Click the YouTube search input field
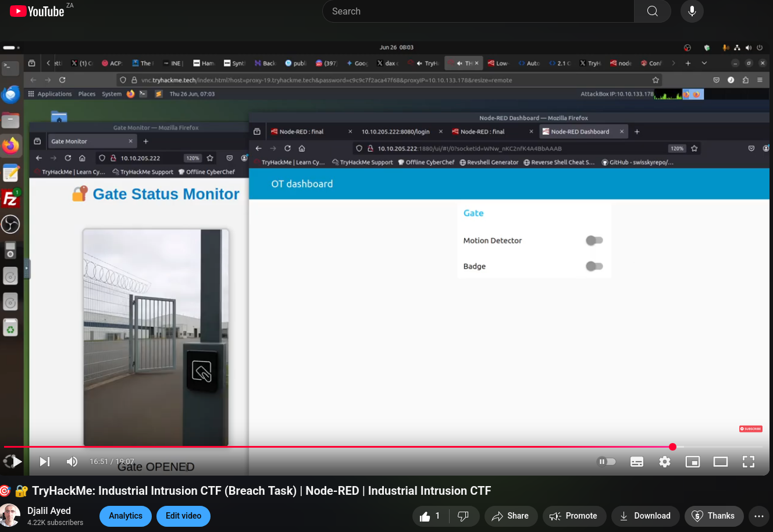773x532 pixels. (477, 12)
